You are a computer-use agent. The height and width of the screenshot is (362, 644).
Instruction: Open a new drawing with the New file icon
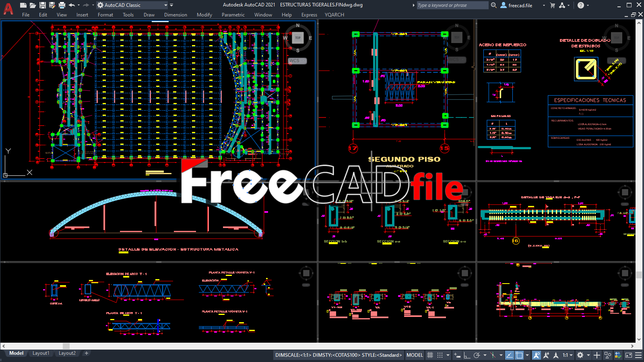tap(23, 5)
